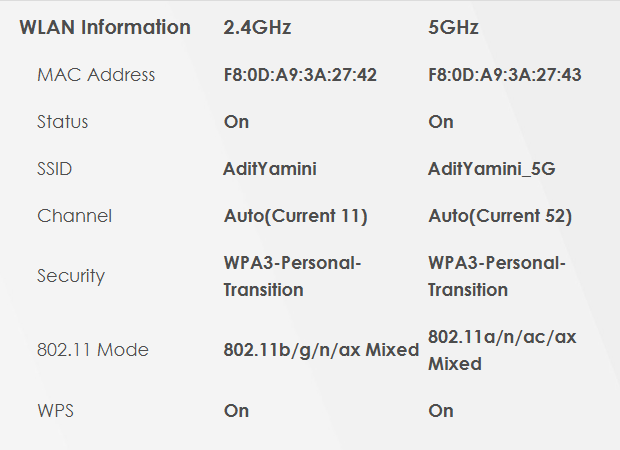This screenshot has width=620, height=450.
Task: Click the Auto(Current 11) channel value
Action: [295, 216]
